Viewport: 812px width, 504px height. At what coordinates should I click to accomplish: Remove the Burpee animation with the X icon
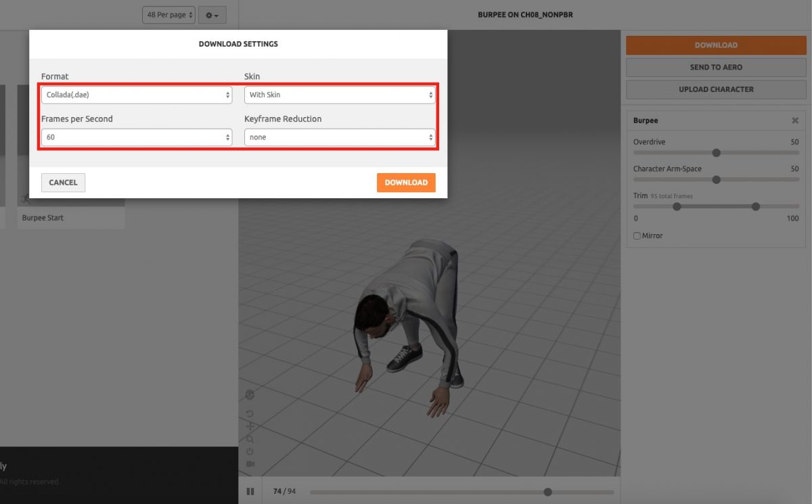pos(794,120)
